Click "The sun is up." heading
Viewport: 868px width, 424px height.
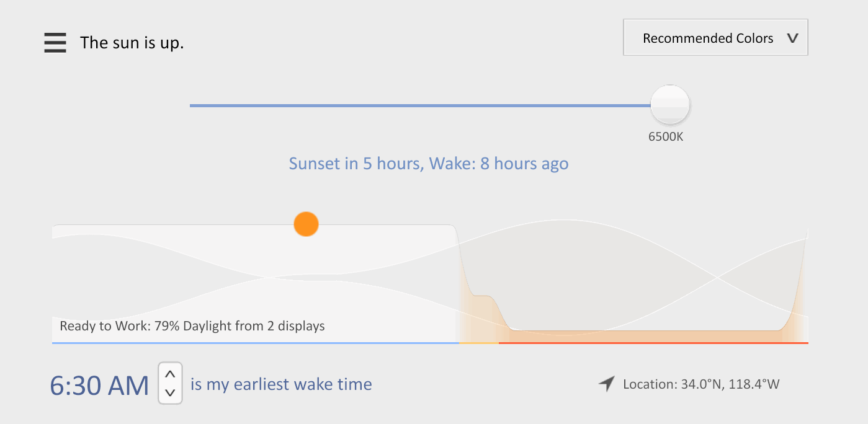tap(132, 43)
